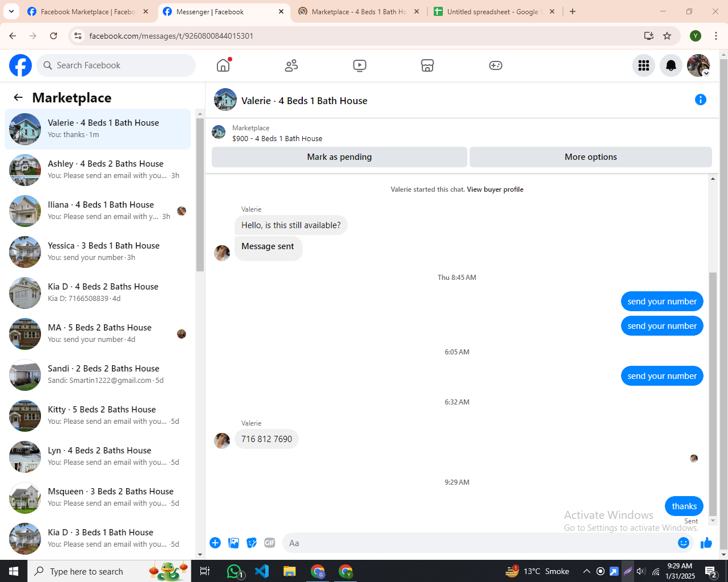Open View buyer profile link
Viewport: 728px width, 582px height.
(x=495, y=189)
